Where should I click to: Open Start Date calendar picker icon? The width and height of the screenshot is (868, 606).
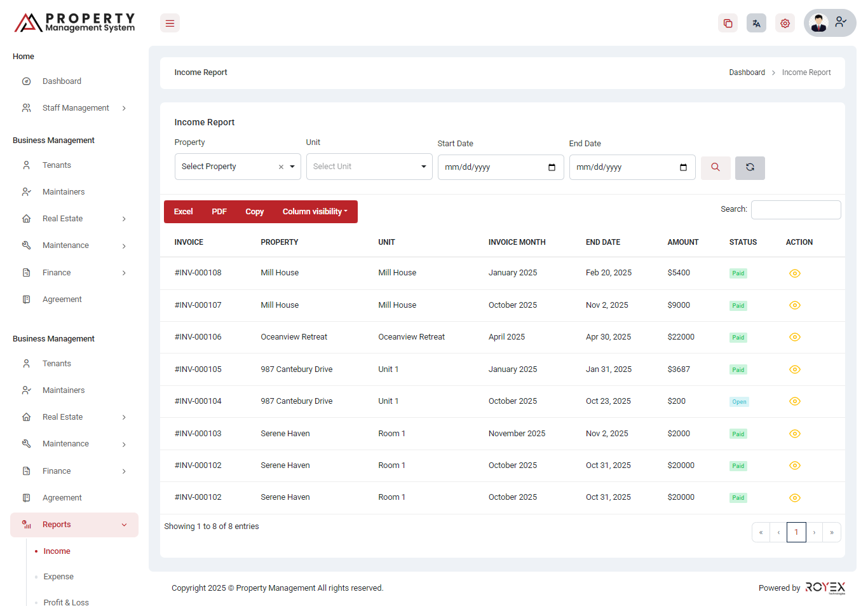click(552, 167)
